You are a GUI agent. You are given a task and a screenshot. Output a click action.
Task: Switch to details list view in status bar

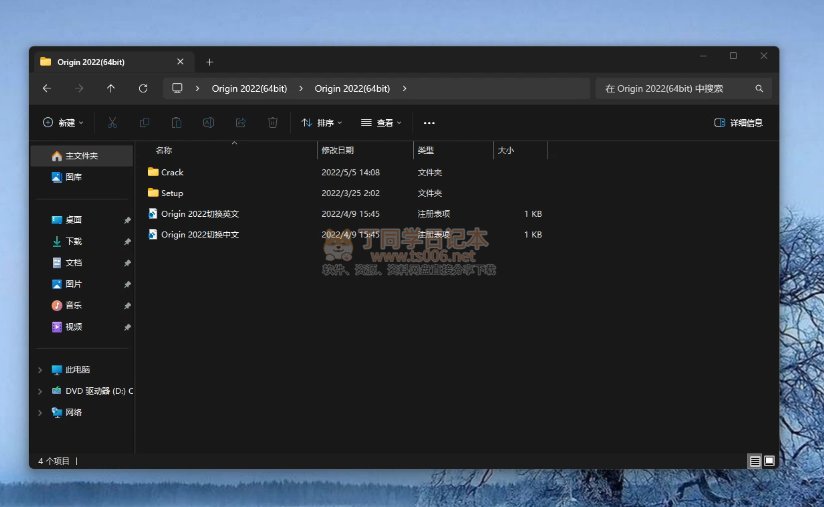[754, 461]
